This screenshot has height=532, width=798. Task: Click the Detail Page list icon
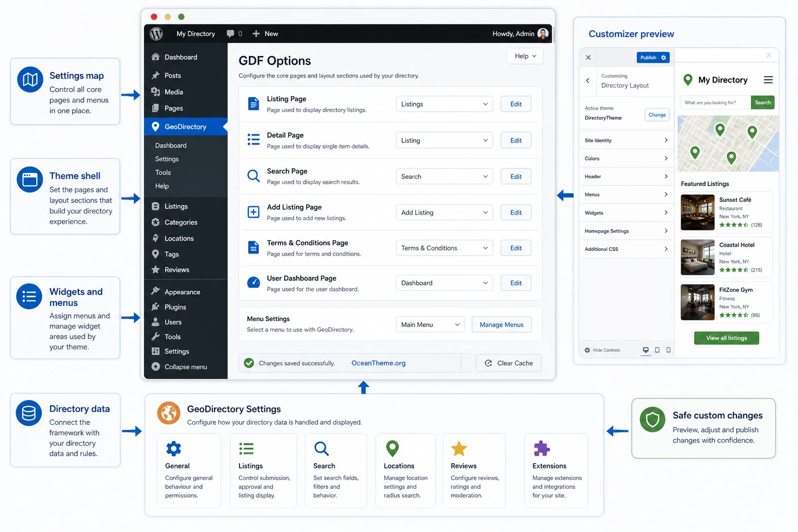click(254, 140)
